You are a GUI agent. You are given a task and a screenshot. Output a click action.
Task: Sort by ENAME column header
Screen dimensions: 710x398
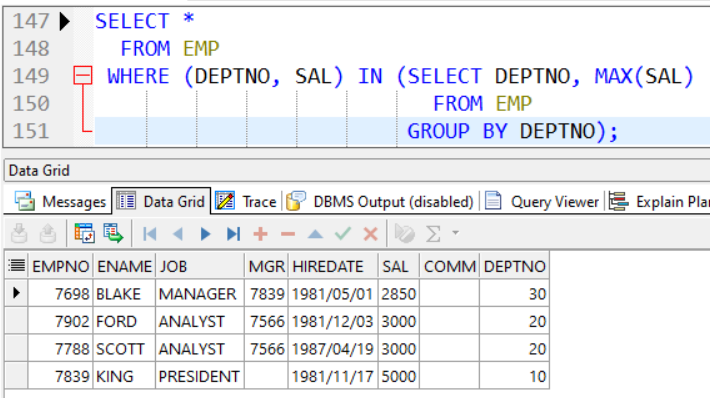click(125, 266)
